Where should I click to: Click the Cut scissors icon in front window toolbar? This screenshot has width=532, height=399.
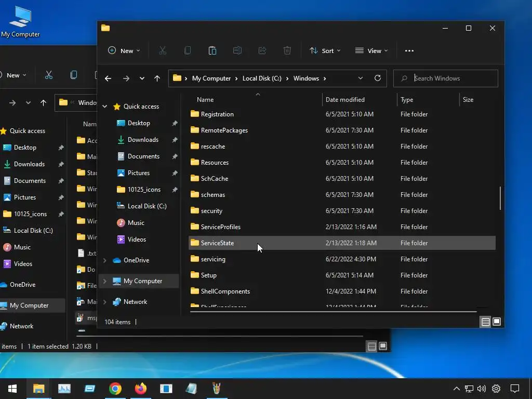coord(163,50)
